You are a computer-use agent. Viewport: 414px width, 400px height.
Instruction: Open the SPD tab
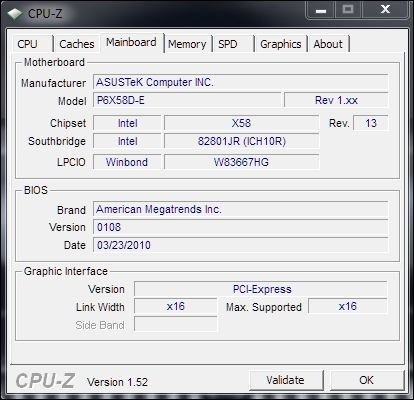pos(234,44)
